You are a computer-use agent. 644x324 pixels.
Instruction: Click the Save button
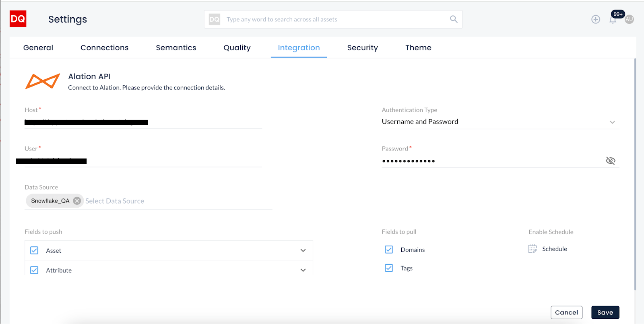point(605,312)
